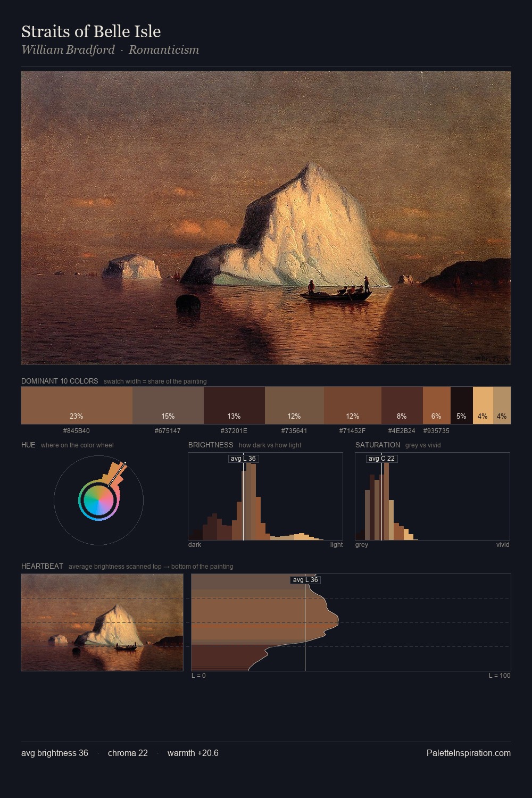Click hex code text '#37201E'
Screen dimensions: 532x798
pyautogui.click(x=234, y=431)
